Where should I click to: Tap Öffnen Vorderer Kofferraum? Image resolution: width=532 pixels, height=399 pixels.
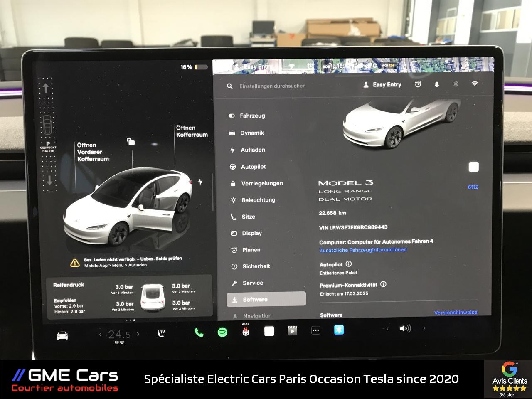pyautogui.click(x=93, y=152)
